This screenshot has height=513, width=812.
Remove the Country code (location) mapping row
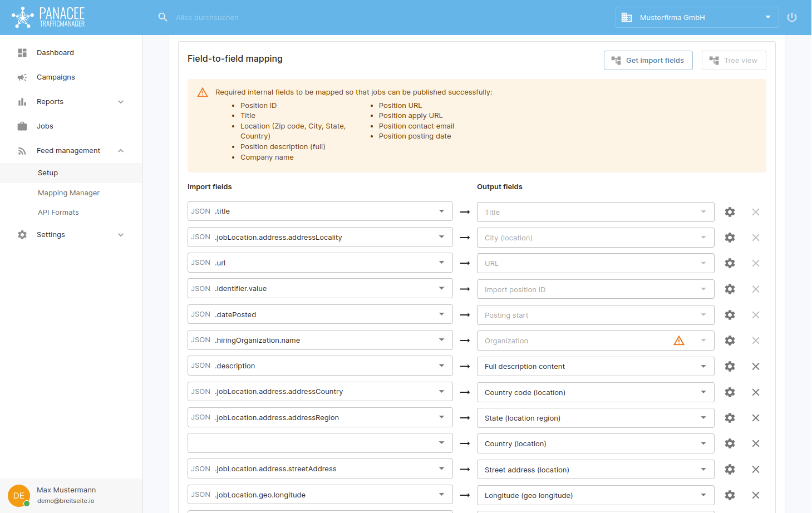[x=755, y=392]
